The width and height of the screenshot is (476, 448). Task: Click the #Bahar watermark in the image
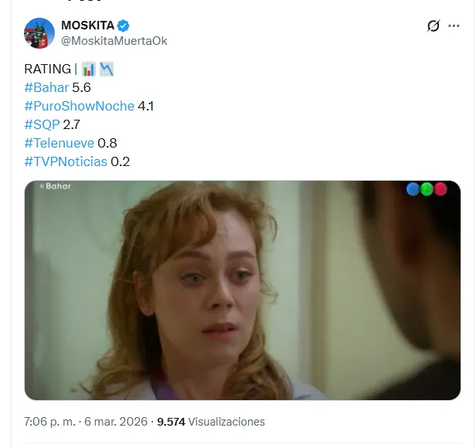pyautogui.click(x=56, y=186)
